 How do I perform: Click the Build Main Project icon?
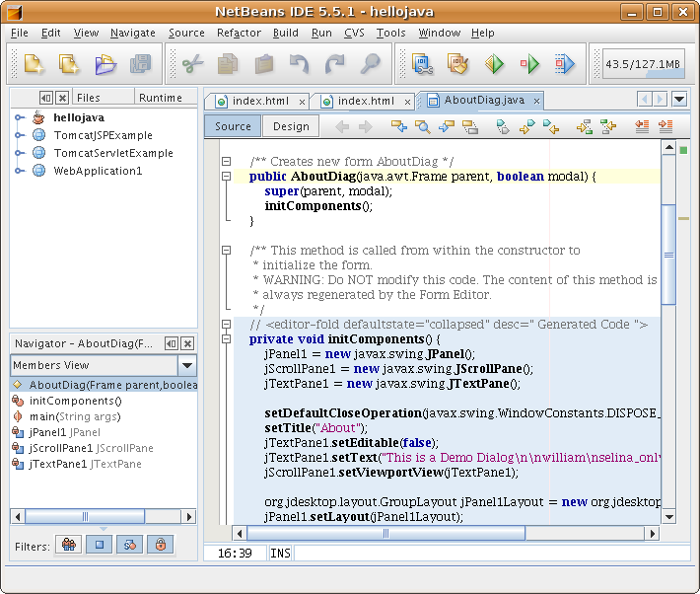tap(422, 64)
